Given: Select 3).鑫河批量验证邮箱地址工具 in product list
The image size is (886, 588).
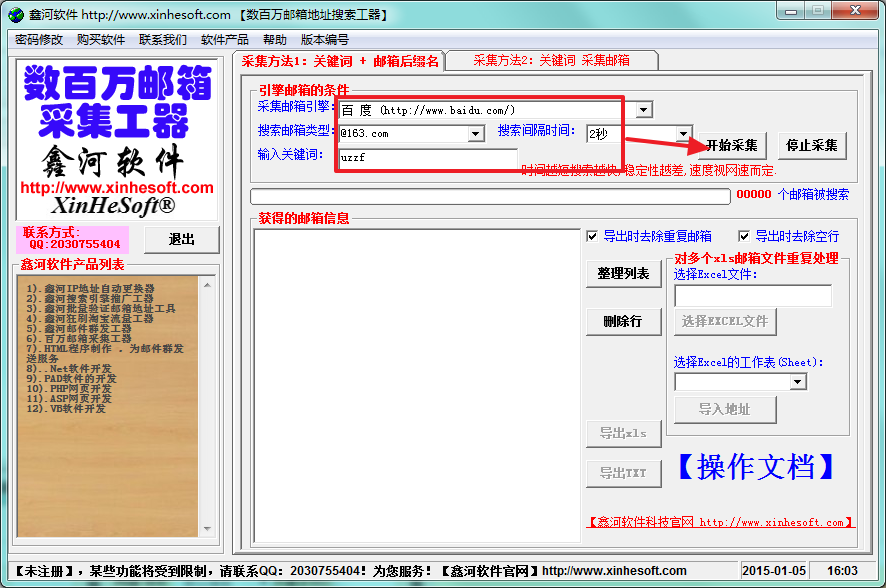Looking at the screenshot, I should click(x=101, y=308).
